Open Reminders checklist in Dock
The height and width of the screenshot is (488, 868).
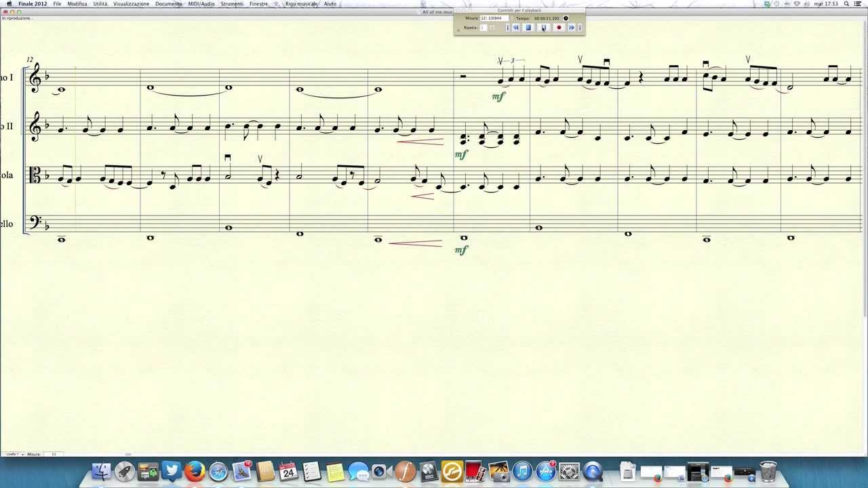pos(312,471)
